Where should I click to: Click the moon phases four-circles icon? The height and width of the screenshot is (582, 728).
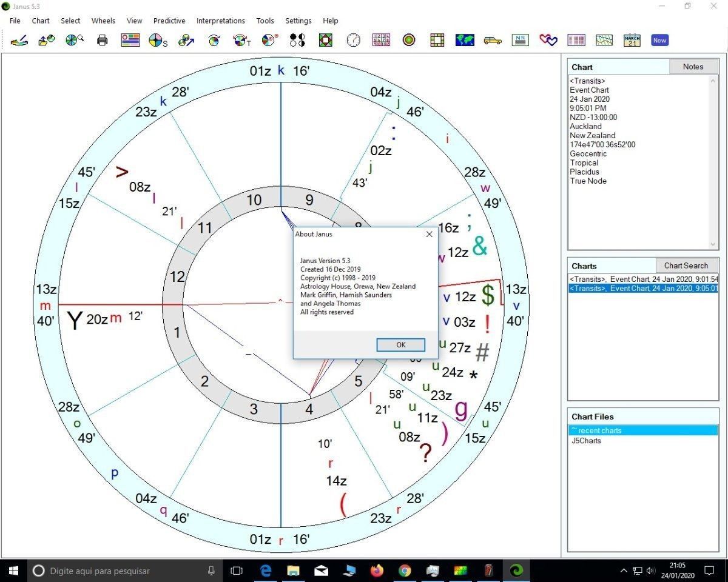pyautogui.click(x=297, y=41)
